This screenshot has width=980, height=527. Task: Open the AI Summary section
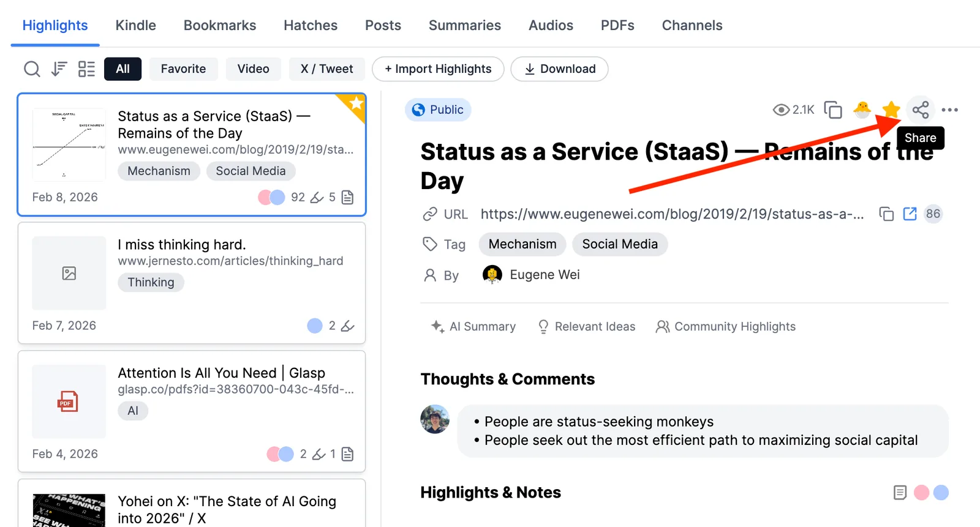(473, 327)
